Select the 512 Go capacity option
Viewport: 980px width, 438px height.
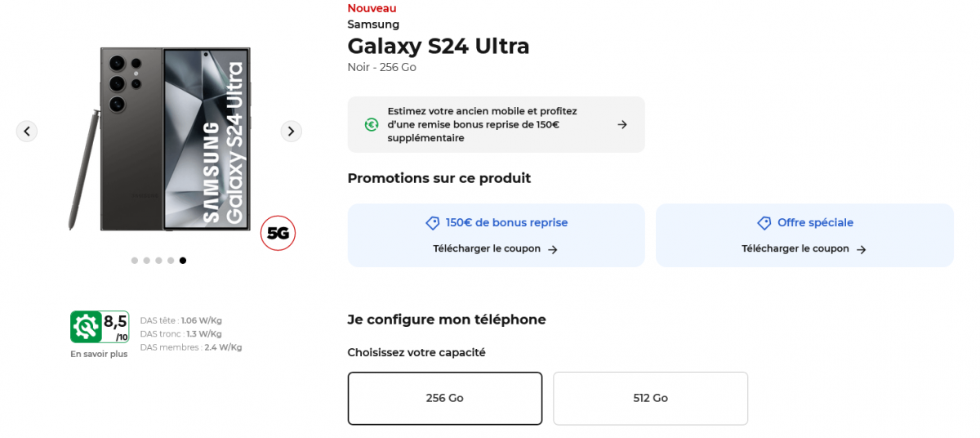coord(650,399)
